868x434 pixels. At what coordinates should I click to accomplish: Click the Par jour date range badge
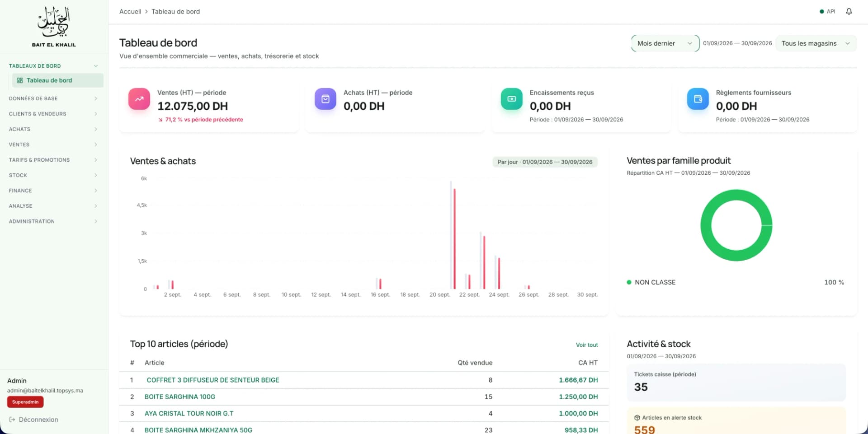(545, 162)
